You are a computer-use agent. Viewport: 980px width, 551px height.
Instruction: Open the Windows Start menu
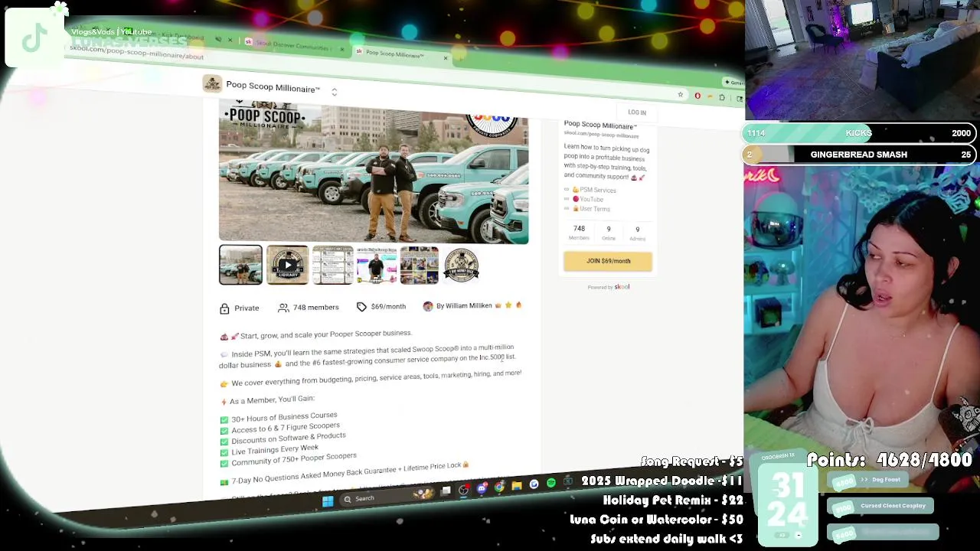(x=328, y=501)
